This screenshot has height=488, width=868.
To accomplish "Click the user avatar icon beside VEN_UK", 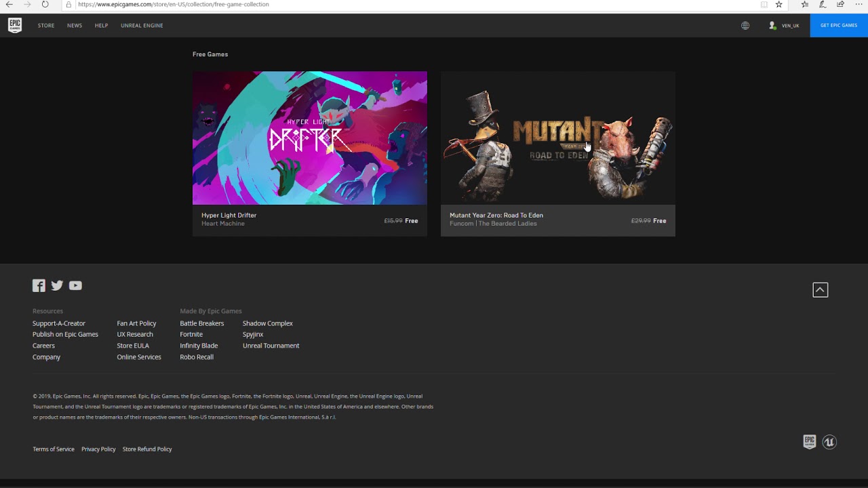I will click(x=772, y=25).
